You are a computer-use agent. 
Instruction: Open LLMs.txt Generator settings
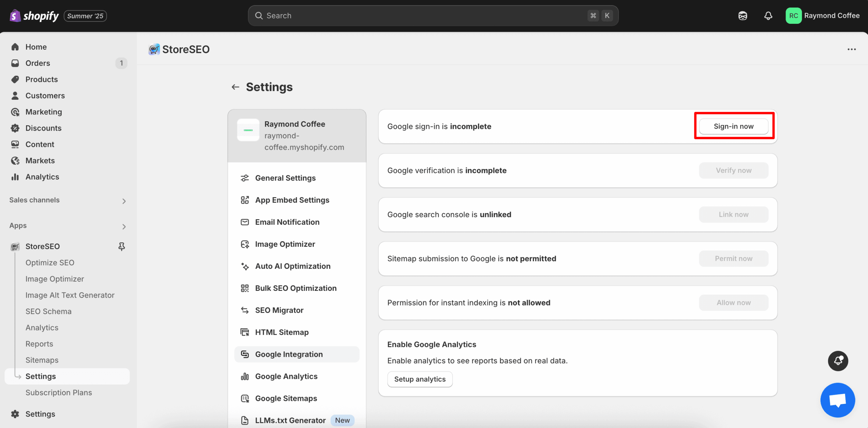click(297, 421)
